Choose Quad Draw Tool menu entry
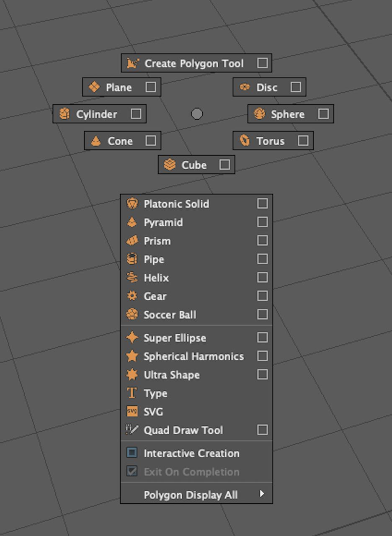This screenshot has height=536, width=392. (x=196, y=430)
